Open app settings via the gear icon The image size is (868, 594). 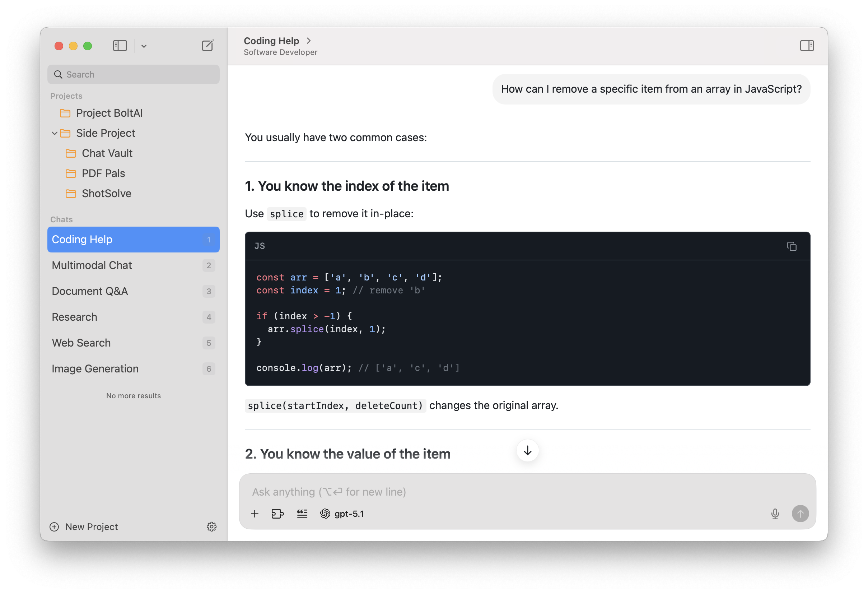point(211,527)
